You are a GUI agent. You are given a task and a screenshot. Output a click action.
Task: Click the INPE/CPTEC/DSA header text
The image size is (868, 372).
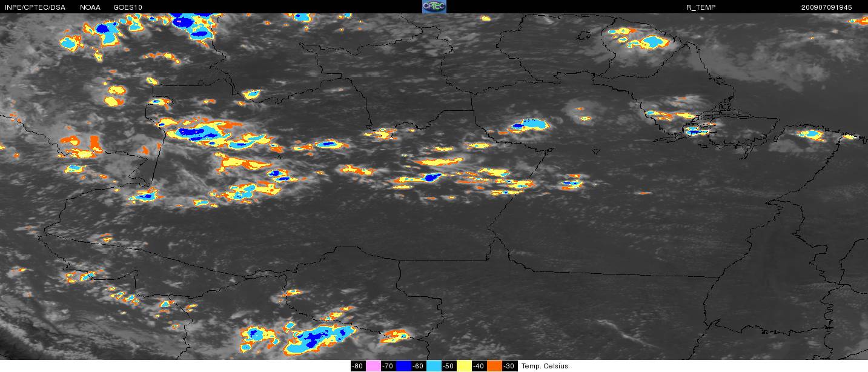pos(35,7)
